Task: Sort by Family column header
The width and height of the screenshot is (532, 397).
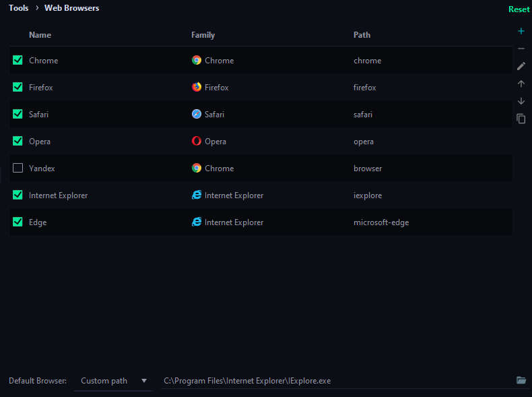Action: click(x=203, y=35)
